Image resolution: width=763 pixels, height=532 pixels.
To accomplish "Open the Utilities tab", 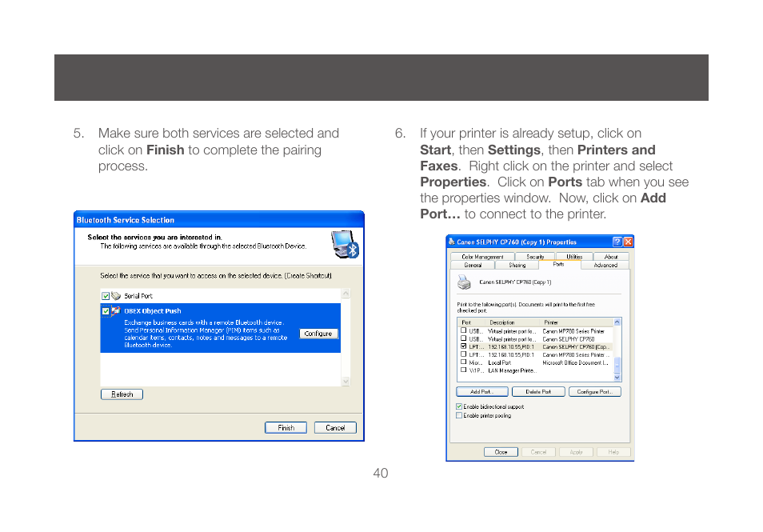I will pos(574,257).
